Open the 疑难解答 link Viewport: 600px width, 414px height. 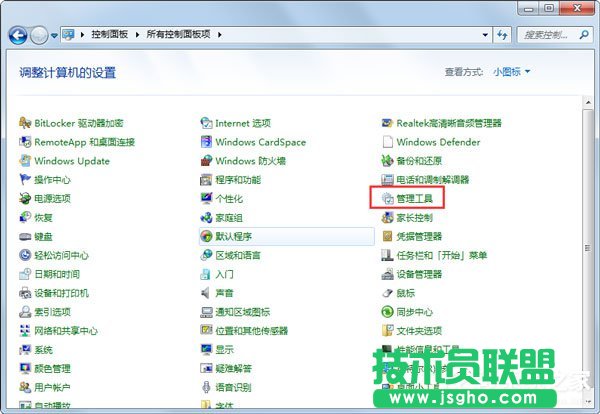[233, 368]
